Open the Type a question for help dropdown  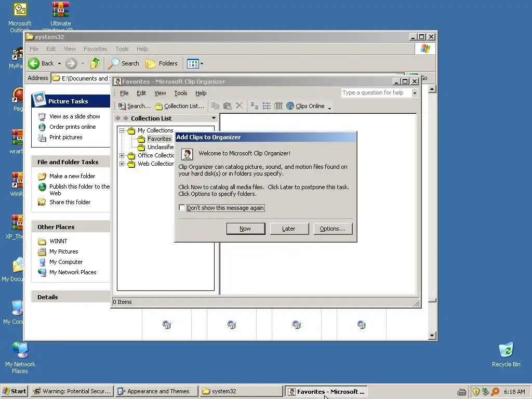point(415,93)
